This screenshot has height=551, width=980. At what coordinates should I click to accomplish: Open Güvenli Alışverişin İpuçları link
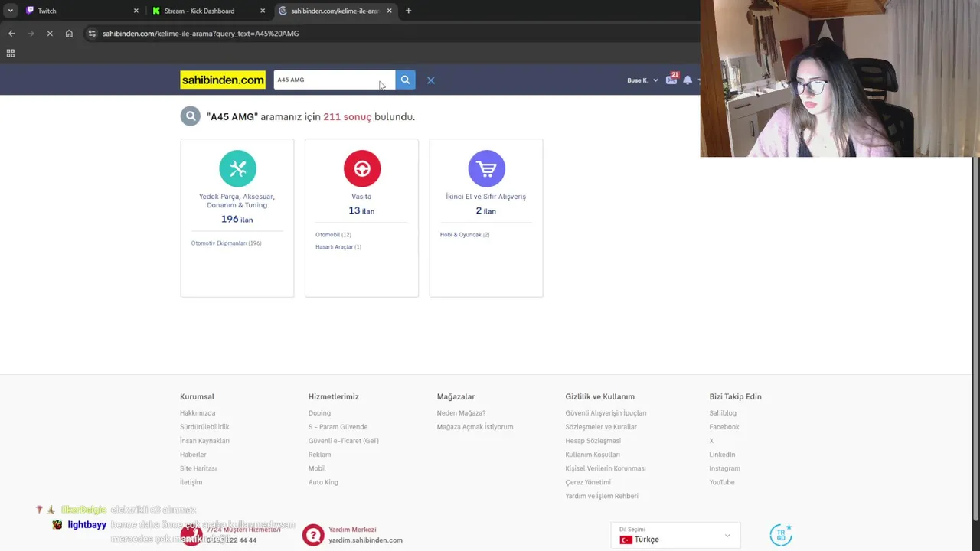point(606,413)
